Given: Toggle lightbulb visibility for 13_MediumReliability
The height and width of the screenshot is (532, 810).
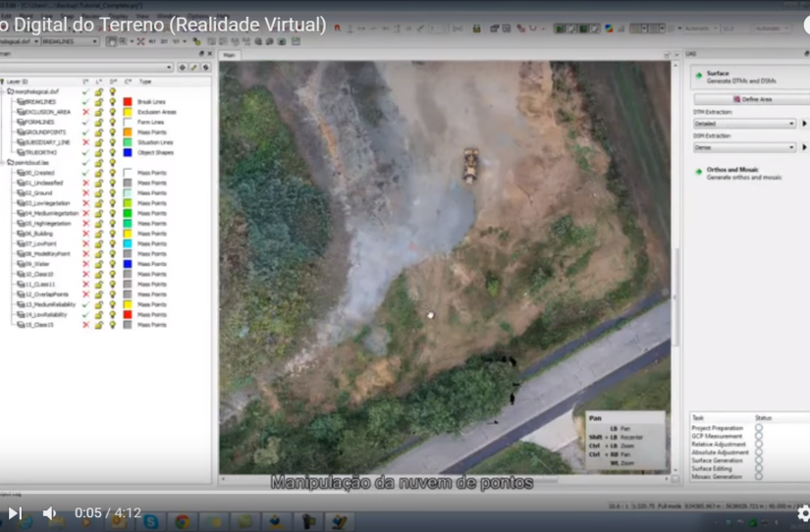Looking at the screenshot, I should [x=113, y=304].
